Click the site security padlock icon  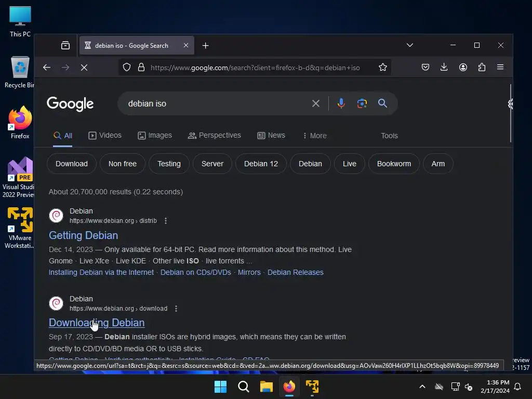point(141,67)
